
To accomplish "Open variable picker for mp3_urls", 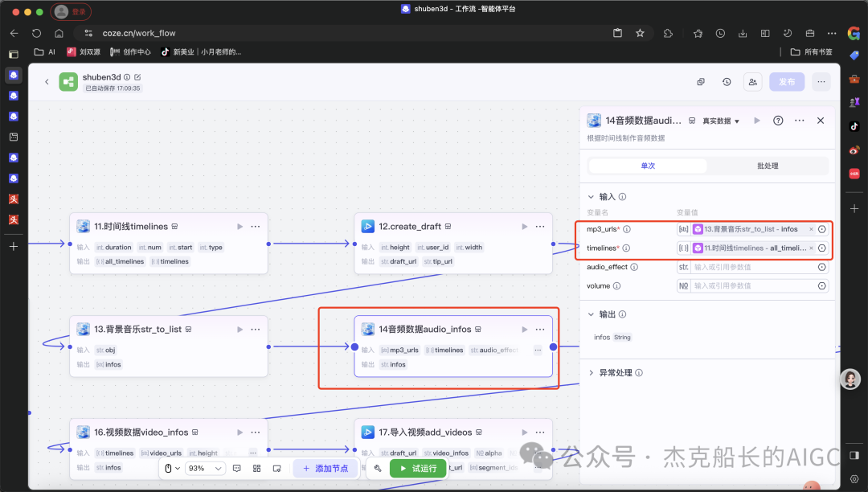I will 822,229.
